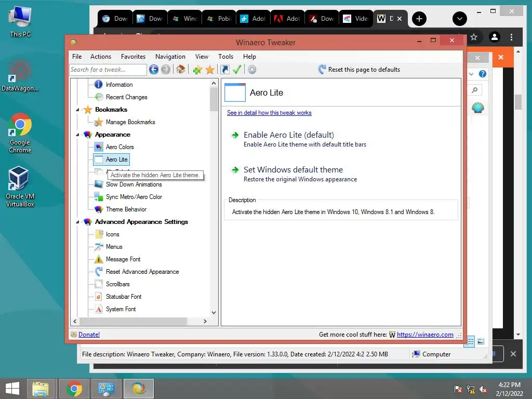Screen dimensions: 532x399
Task: Open the https://winaero.com link
Action: coord(425,335)
